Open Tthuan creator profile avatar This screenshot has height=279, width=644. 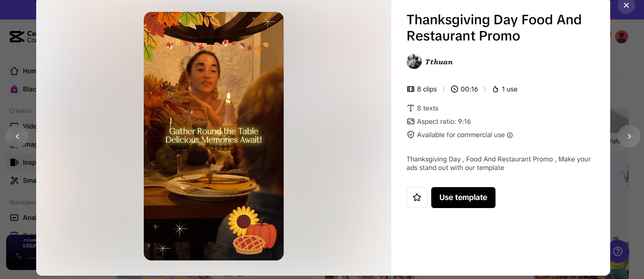(414, 61)
